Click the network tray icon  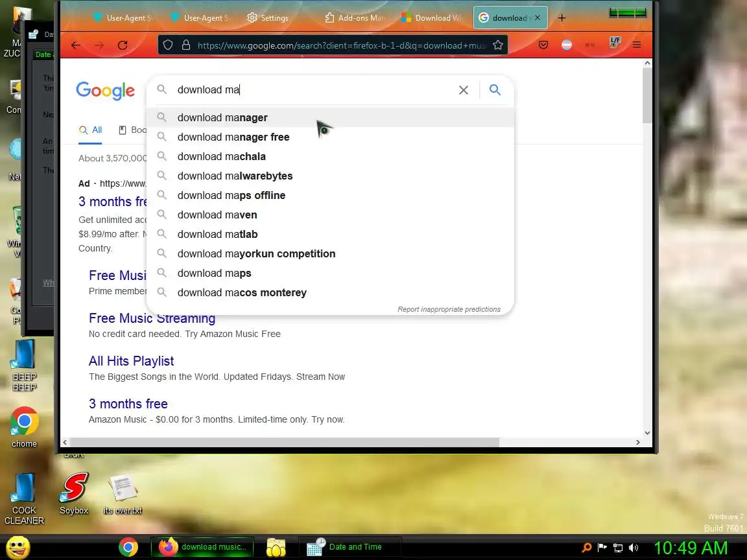coord(618,548)
